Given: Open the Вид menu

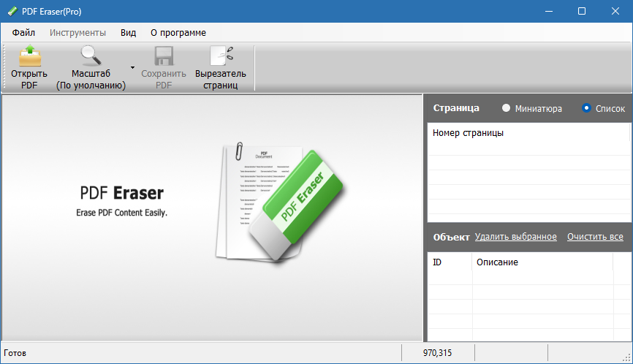Looking at the screenshot, I should (x=128, y=33).
